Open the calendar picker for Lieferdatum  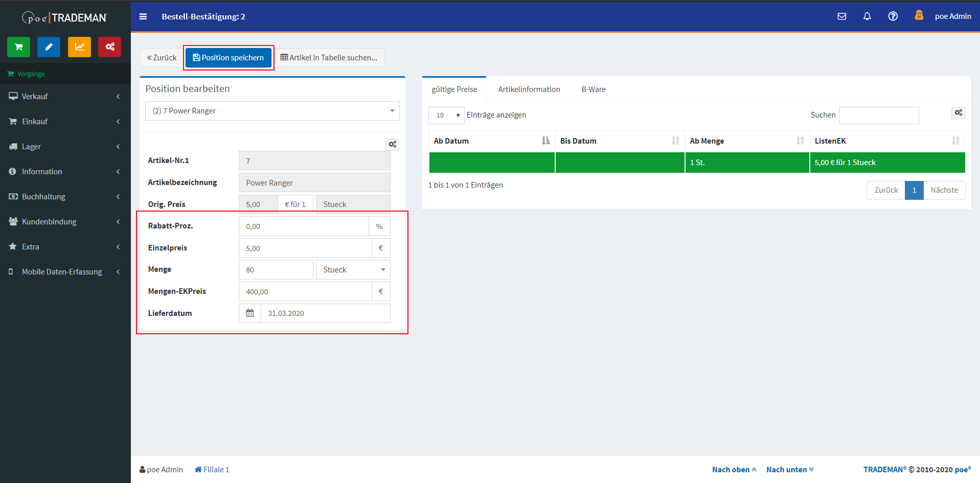(x=250, y=313)
